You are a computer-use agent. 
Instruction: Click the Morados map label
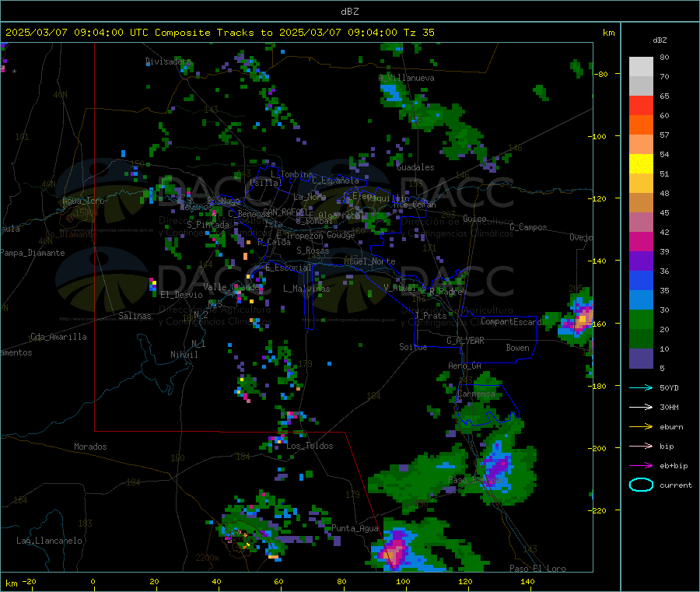(x=90, y=447)
